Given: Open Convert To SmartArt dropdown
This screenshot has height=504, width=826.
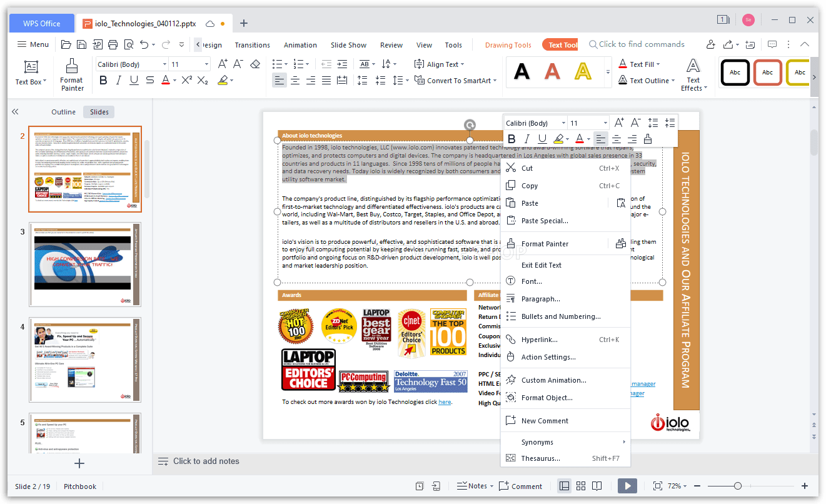Looking at the screenshot, I should [x=455, y=81].
